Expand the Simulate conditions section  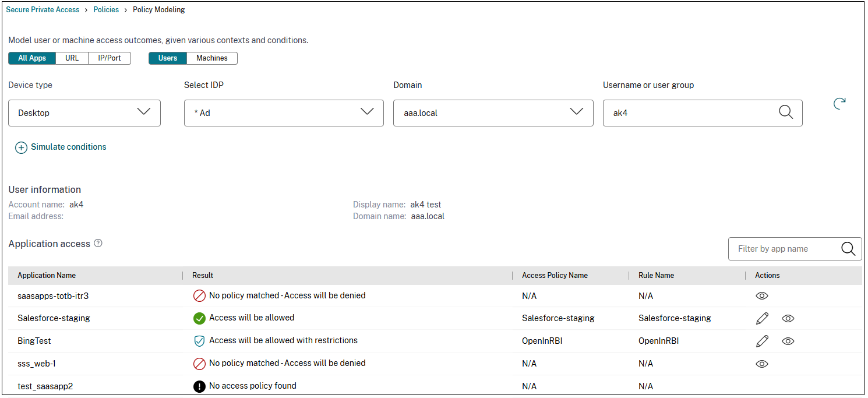click(61, 147)
